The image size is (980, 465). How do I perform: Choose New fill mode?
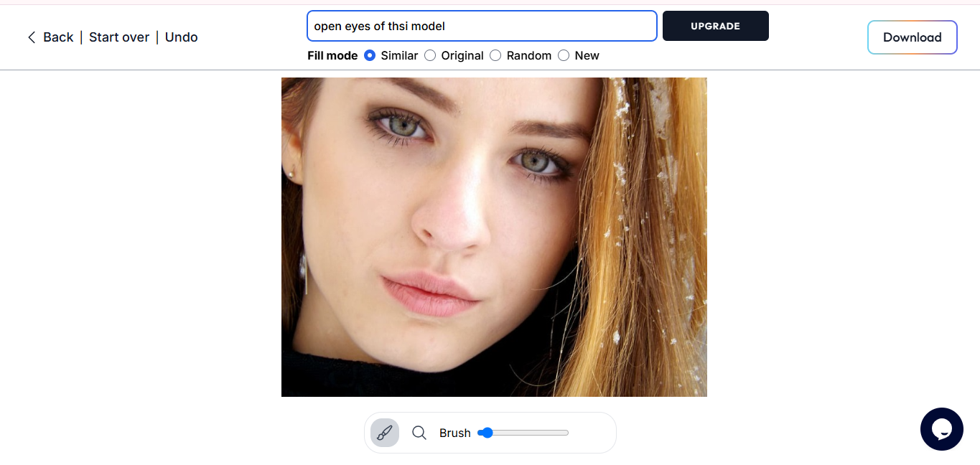(x=564, y=55)
